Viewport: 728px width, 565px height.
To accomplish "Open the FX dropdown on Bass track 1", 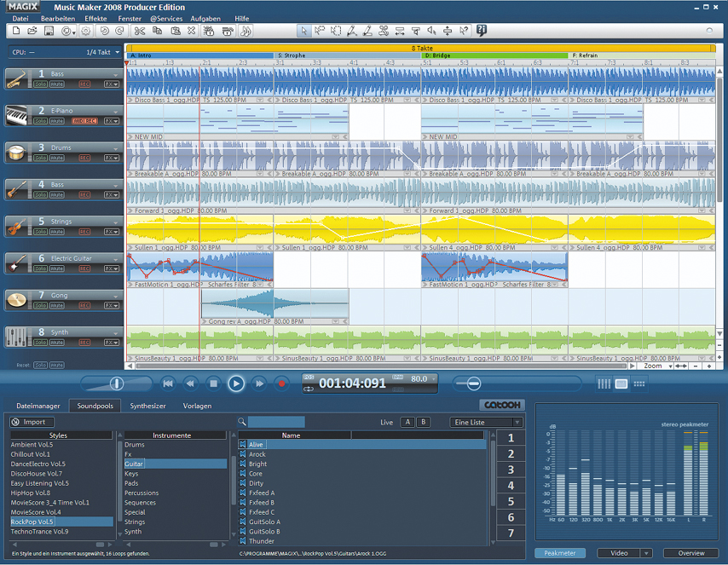I will click(112, 84).
